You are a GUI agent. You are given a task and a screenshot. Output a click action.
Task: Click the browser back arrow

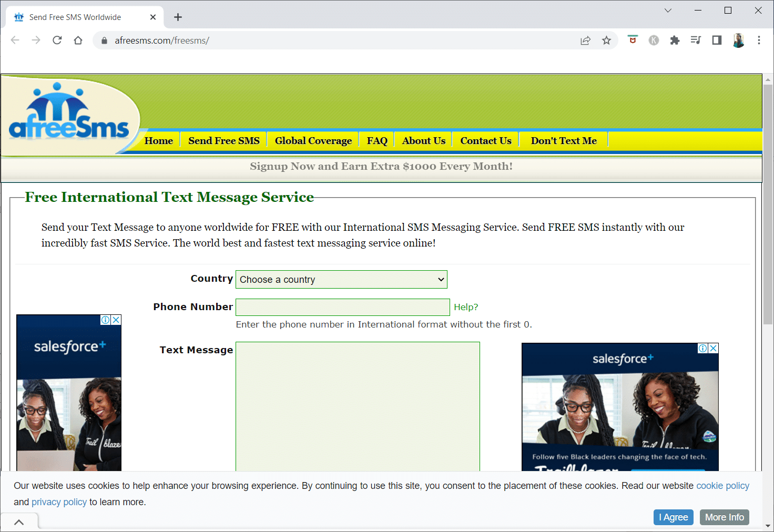pyautogui.click(x=15, y=40)
